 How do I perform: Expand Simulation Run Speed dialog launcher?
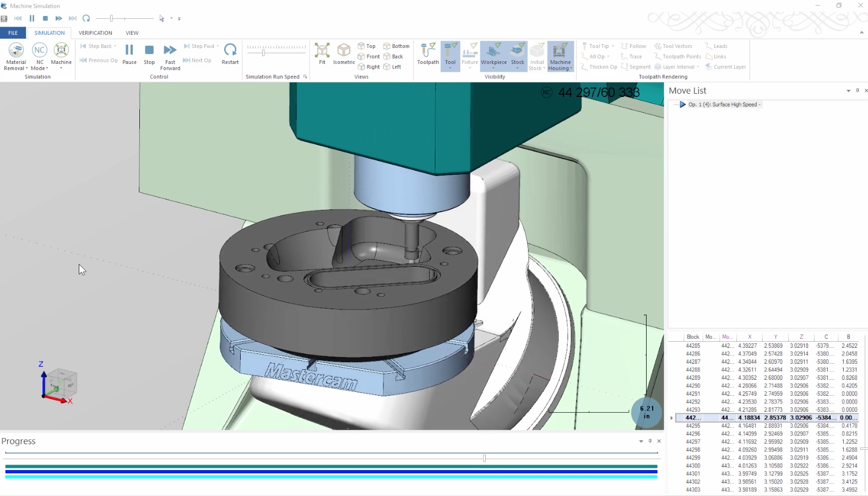click(x=305, y=77)
